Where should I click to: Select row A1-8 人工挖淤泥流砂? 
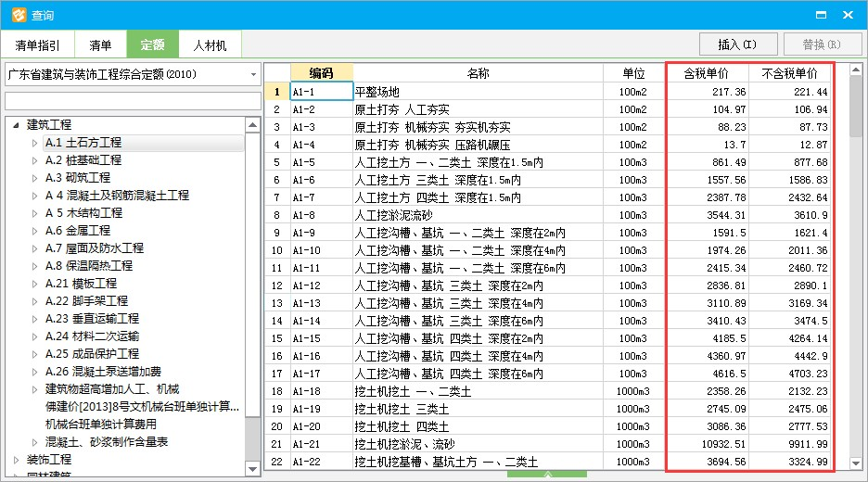pyautogui.click(x=478, y=215)
